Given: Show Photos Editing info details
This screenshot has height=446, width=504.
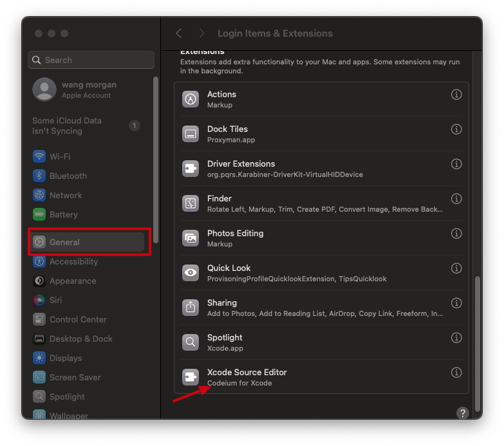Looking at the screenshot, I should (456, 233).
